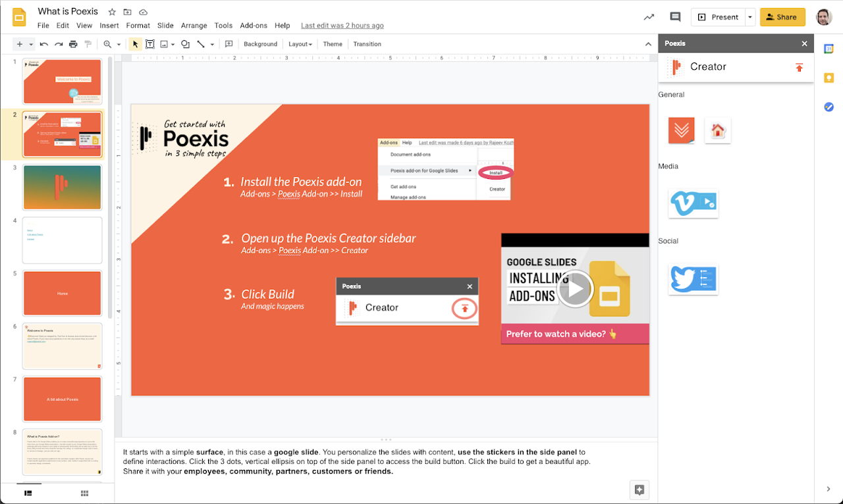Open the File menu

coord(43,26)
